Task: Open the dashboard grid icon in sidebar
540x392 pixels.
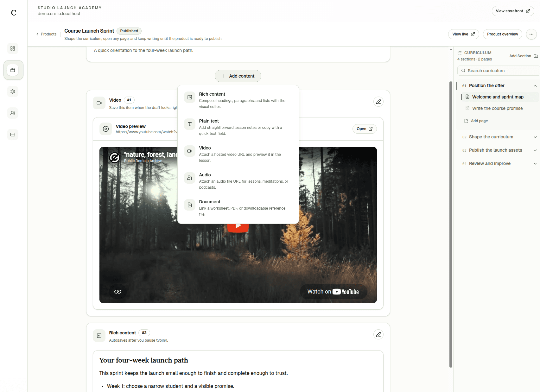Action: click(13, 48)
